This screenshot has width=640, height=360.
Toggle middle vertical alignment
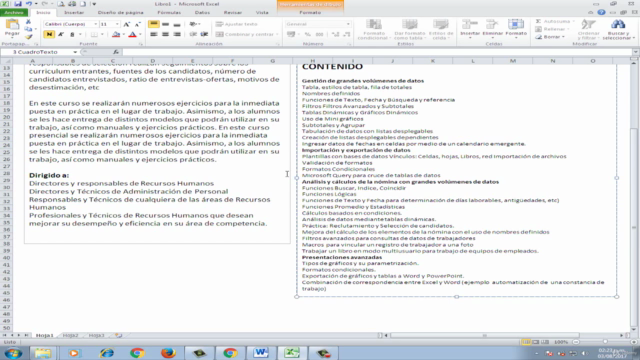[165, 24]
